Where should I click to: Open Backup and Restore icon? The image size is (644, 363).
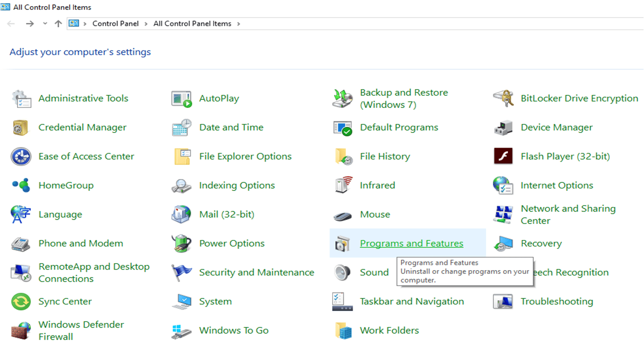pos(342,99)
